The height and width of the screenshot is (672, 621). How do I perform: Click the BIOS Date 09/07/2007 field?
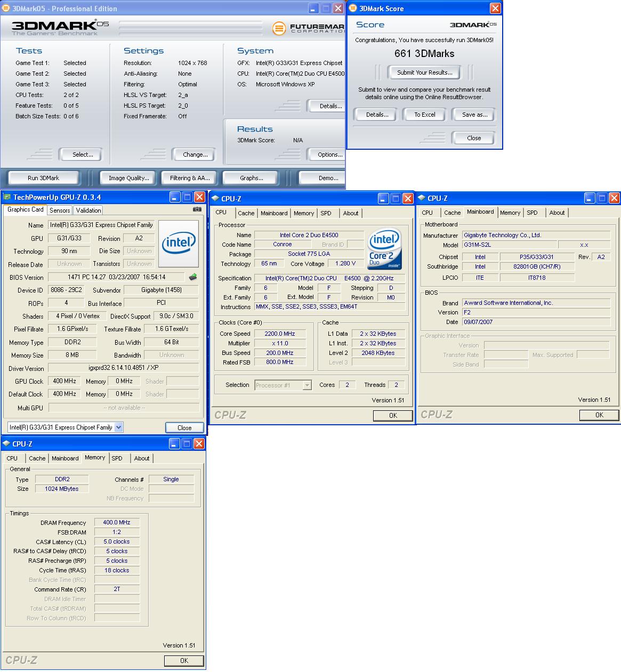tap(536, 322)
